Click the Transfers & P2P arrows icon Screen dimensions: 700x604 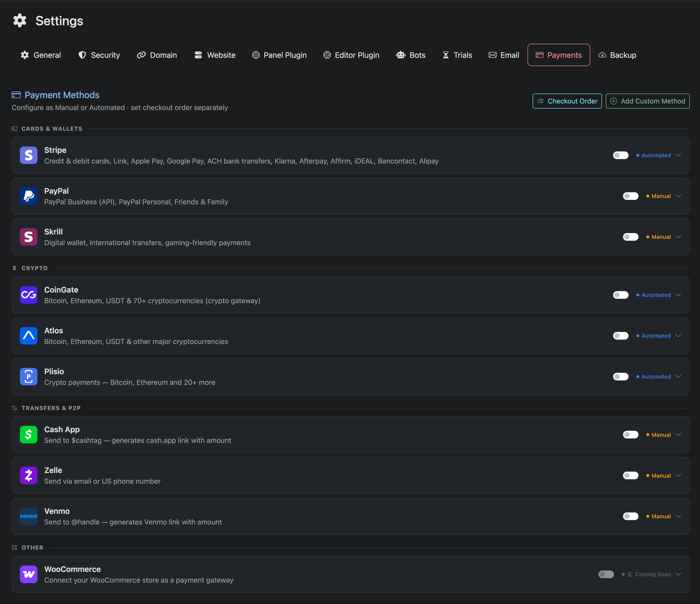[15, 408]
